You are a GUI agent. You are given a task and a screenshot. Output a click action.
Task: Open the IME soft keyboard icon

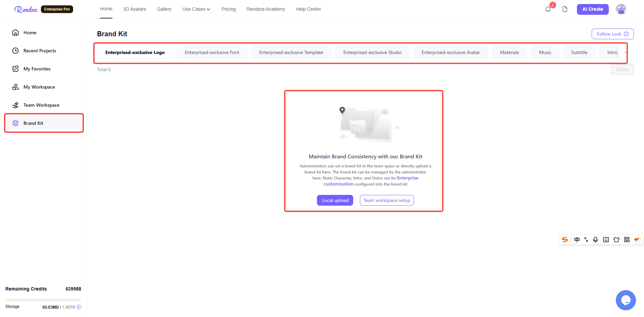click(x=606, y=240)
